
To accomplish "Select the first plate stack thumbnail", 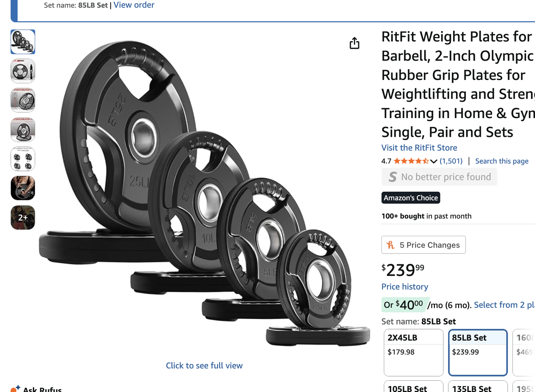I will [x=23, y=42].
